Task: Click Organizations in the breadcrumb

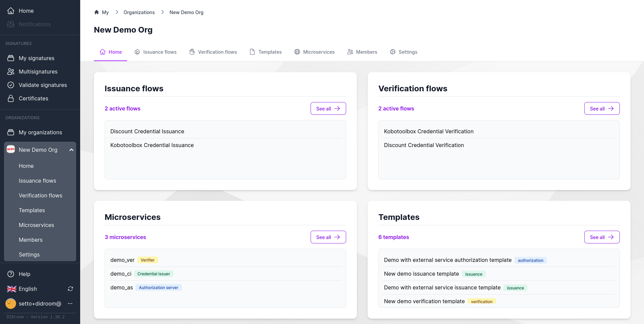Action: coord(139,12)
